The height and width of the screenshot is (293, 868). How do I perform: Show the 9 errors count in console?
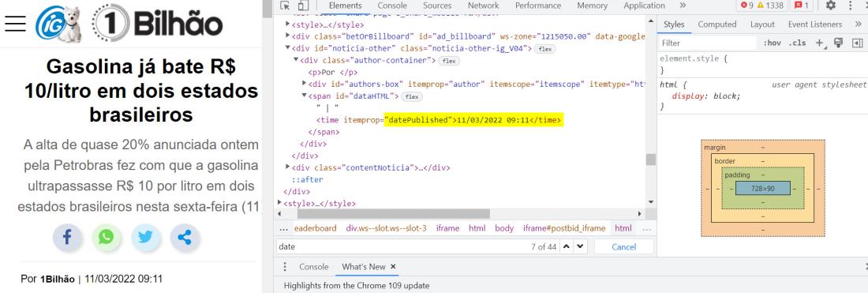746,6
